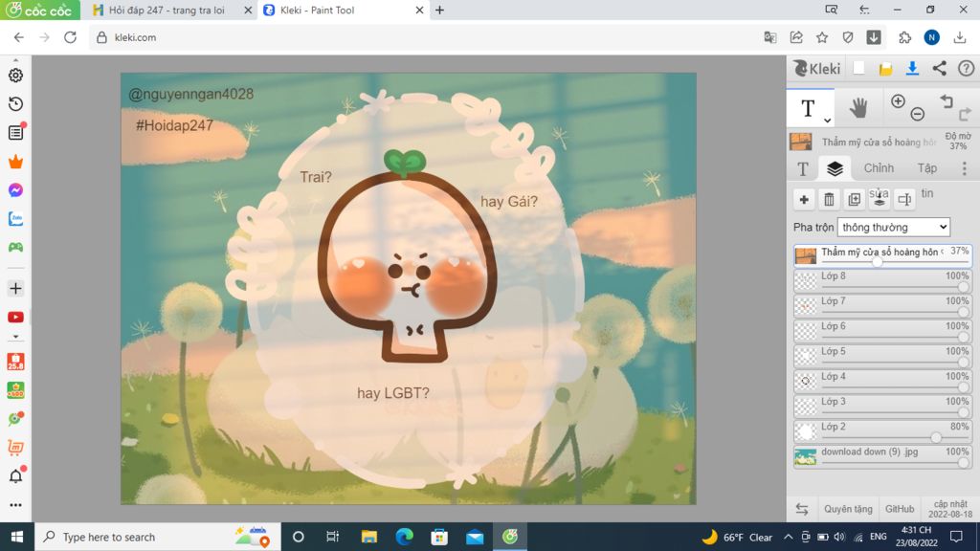This screenshot has width=980, height=551.
Task: Open Zalo in the sidebar
Action: (15, 219)
